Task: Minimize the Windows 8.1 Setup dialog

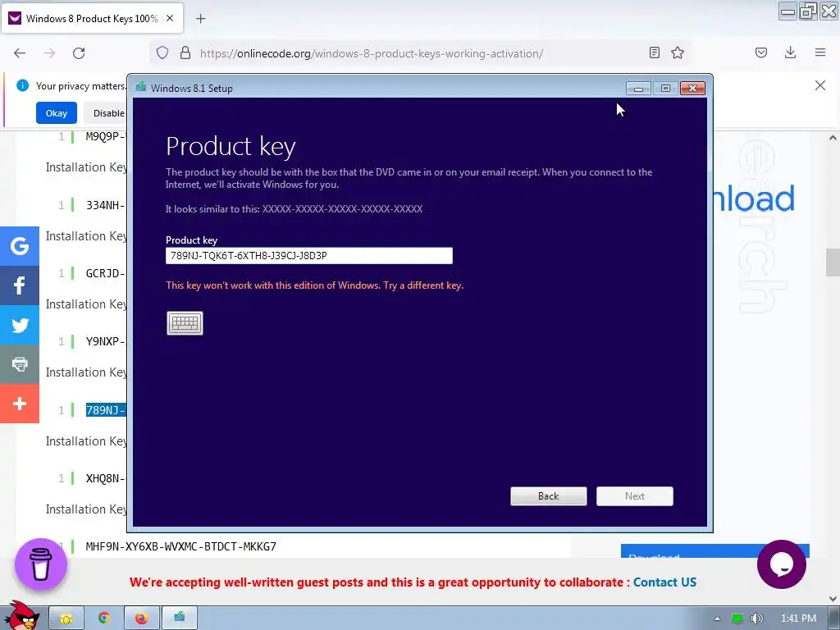Action: [638, 89]
